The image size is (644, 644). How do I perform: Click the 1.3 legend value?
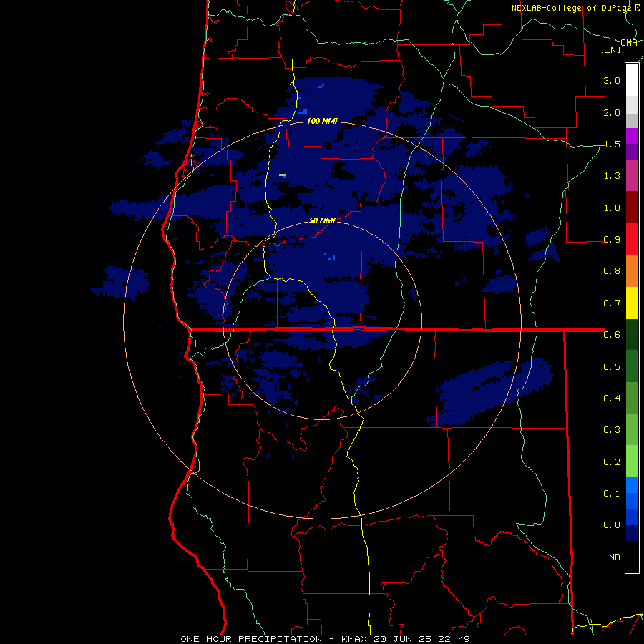click(x=612, y=176)
